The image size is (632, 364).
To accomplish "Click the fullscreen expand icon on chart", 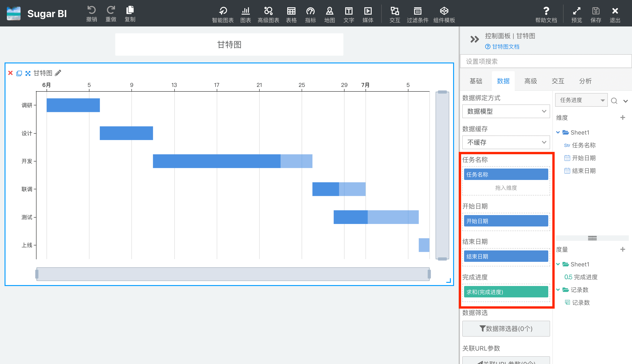I will pyautogui.click(x=28, y=73).
